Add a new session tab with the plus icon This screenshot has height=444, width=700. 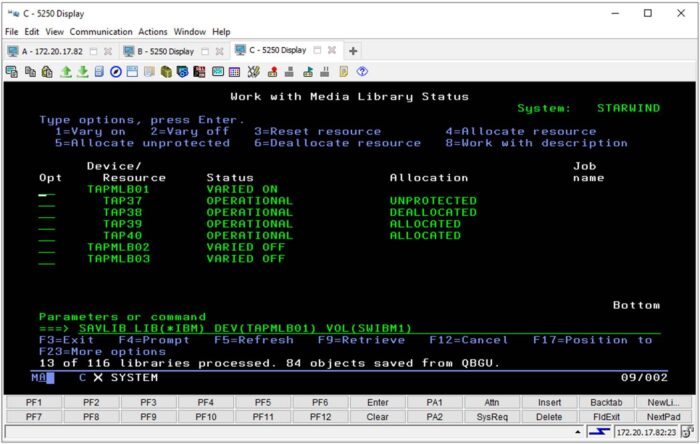pos(353,51)
